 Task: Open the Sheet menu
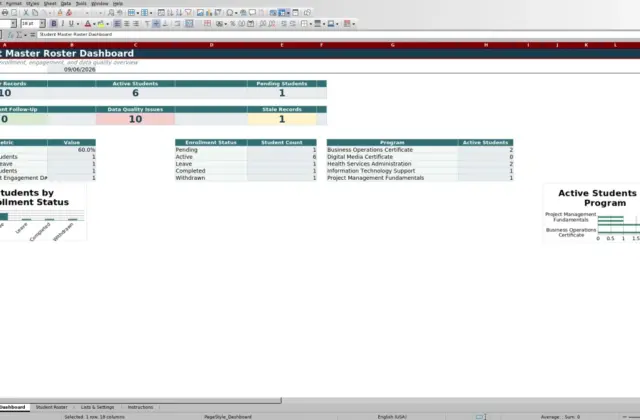coord(50,3)
